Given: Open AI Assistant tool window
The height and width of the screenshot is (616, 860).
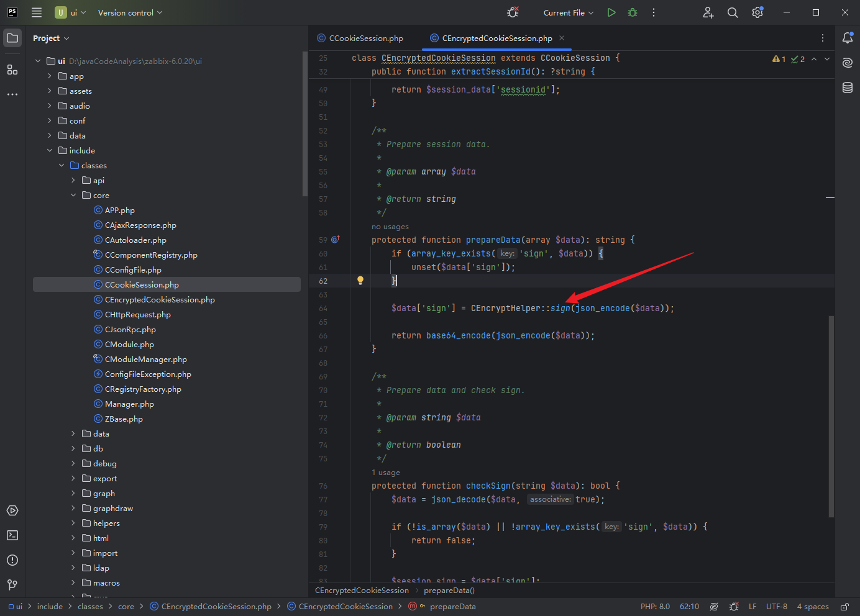Looking at the screenshot, I should pos(848,63).
